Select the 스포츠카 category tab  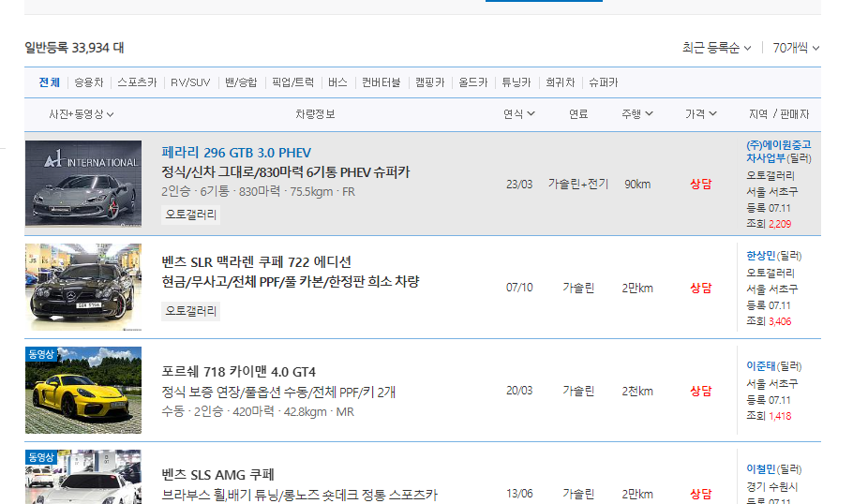pyautogui.click(x=137, y=82)
